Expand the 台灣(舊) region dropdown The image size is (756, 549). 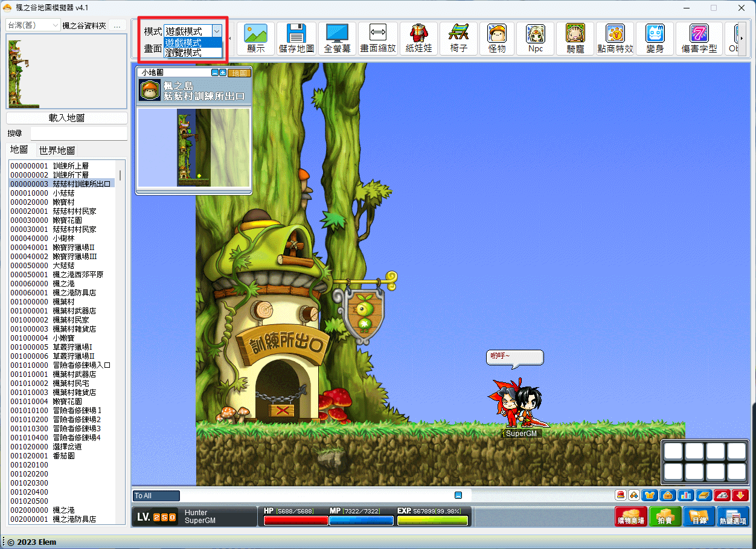pos(33,25)
